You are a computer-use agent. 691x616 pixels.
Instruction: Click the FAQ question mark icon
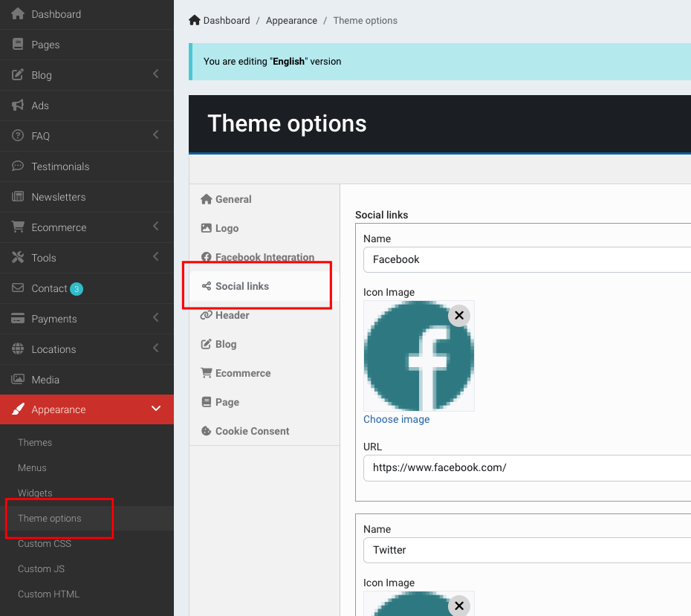click(18, 136)
